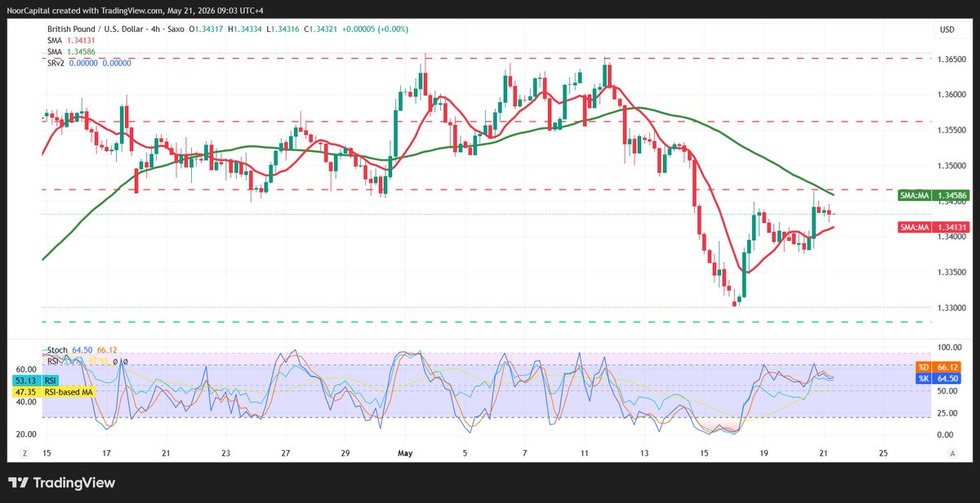The width and height of the screenshot is (980, 503).
Task: Select the close value C1.34321
Action: coord(322,29)
